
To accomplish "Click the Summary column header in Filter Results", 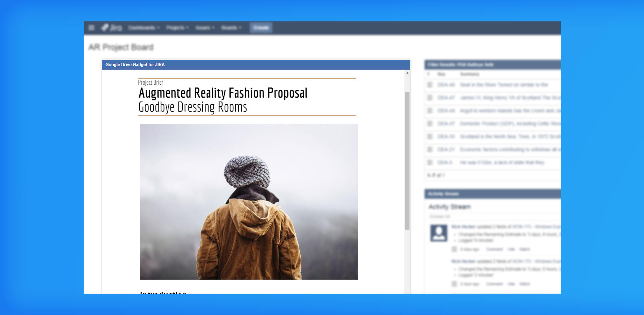I will tap(469, 74).
